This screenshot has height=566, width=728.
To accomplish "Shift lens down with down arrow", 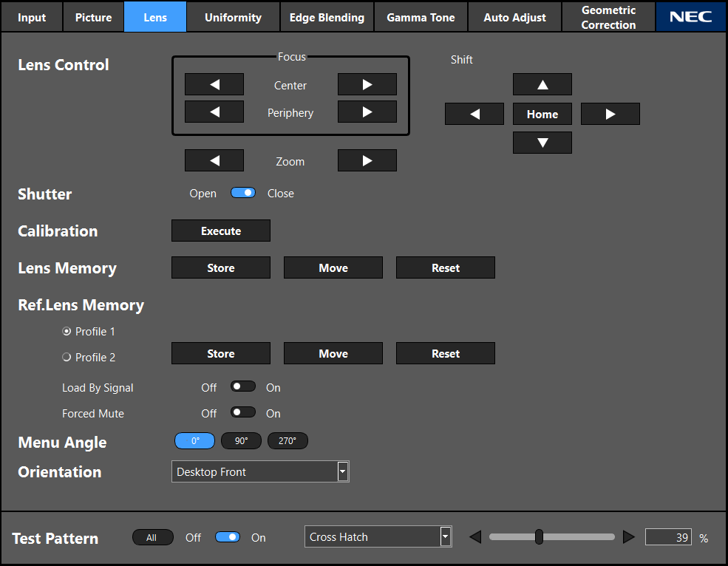I will [542, 143].
